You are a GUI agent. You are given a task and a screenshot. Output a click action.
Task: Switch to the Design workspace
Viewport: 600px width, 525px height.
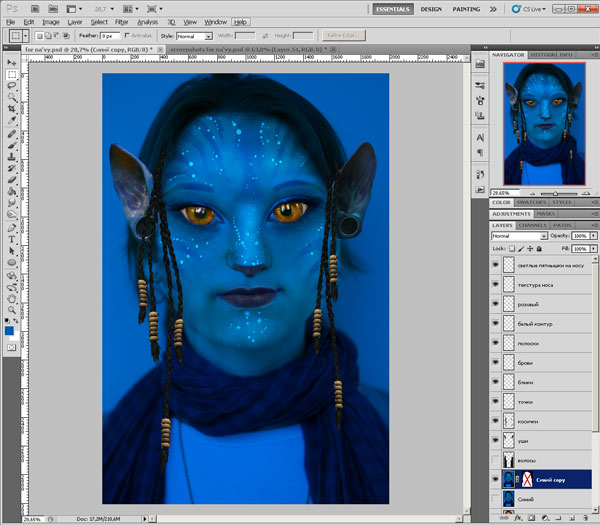point(431,8)
